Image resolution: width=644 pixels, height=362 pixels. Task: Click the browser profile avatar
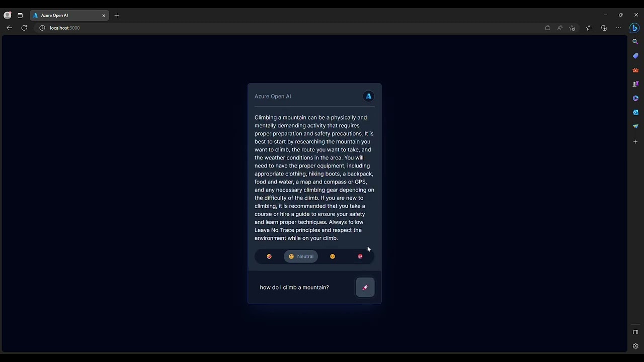pos(8,15)
